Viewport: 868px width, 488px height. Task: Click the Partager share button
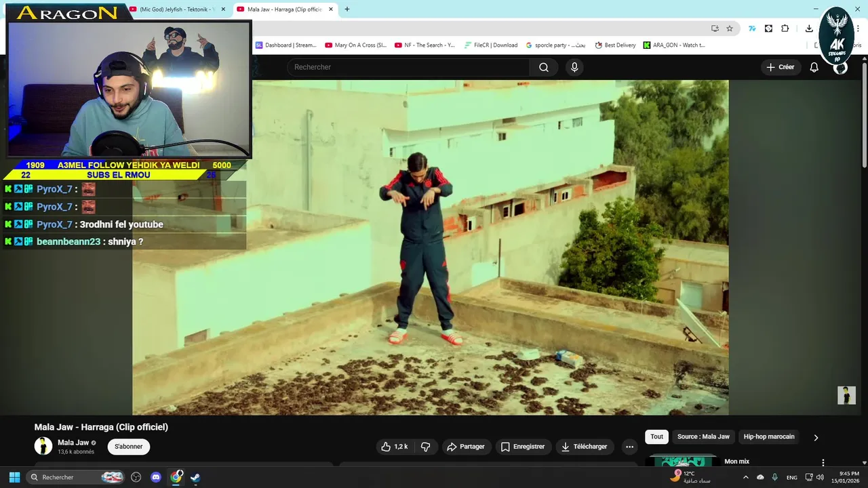[x=466, y=447]
